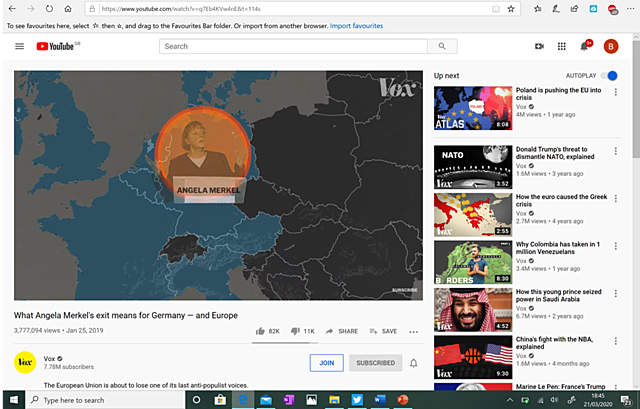The width and height of the screenshot is (640, 409).
Task: Open Poland is pushing the EU thumbnail
Action: (473, 108)
